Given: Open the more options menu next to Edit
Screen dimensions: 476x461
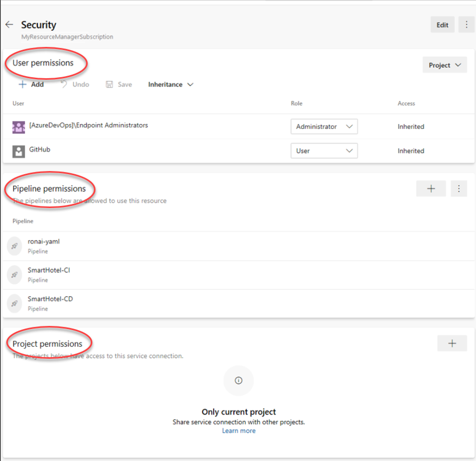Looking at the screenshot, I should pyautogui.click(x=466, y=25).
